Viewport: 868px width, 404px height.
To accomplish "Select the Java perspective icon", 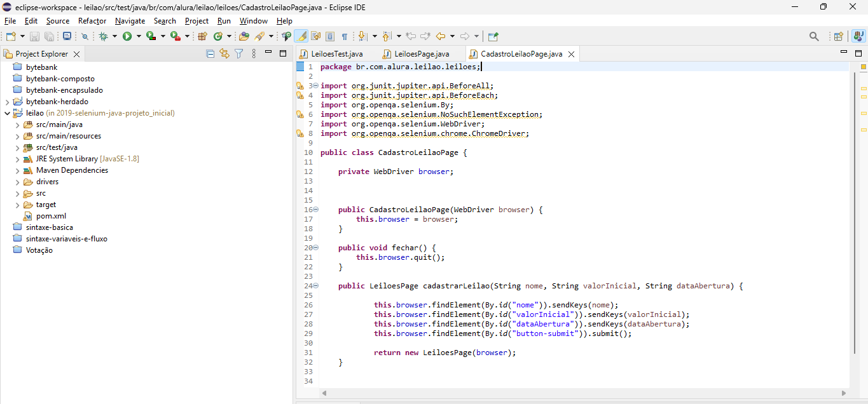I will [x=858, y=36].
